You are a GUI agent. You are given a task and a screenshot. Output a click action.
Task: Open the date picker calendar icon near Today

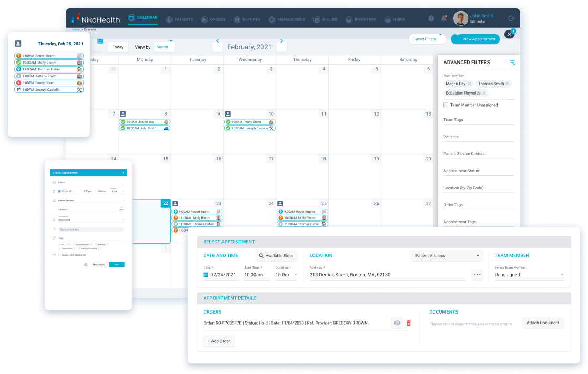coord(100,41)
